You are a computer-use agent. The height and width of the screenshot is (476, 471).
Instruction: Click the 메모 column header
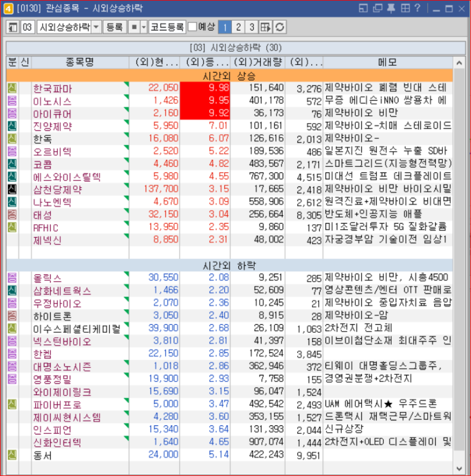pos(388,63)
